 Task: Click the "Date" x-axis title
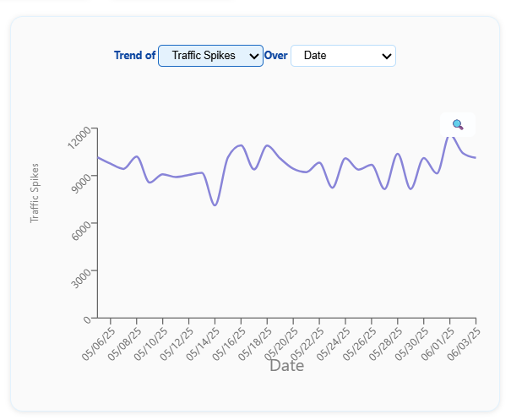286,366
